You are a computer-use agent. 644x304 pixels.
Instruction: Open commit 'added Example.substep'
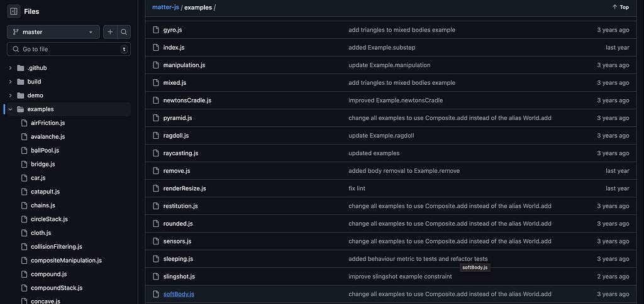[382, 48]
